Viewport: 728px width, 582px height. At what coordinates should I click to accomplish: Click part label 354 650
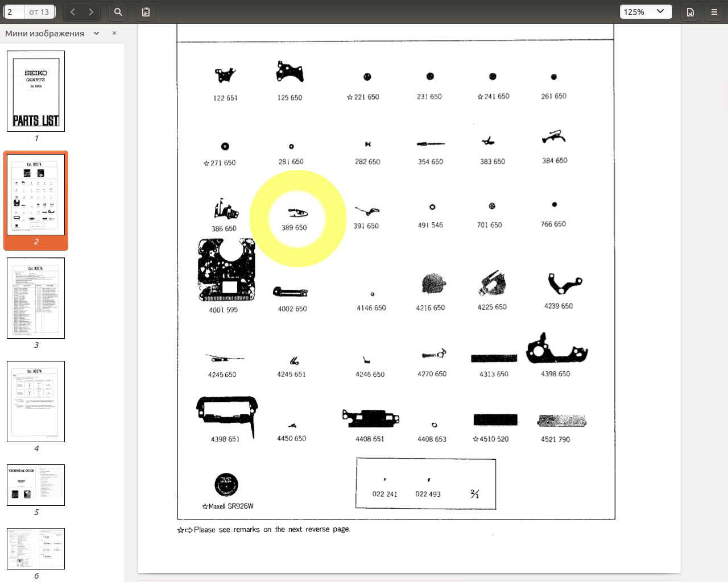430,162
